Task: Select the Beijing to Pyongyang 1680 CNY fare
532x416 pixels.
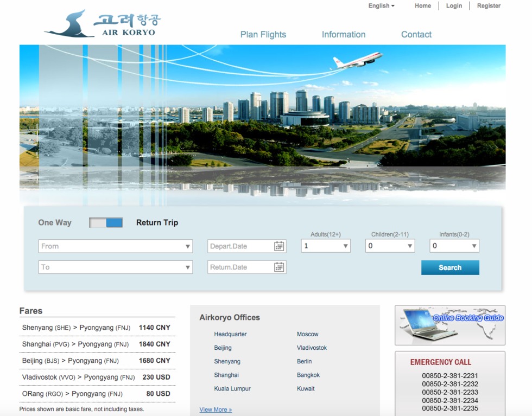Action: click(x=97, y=361)
